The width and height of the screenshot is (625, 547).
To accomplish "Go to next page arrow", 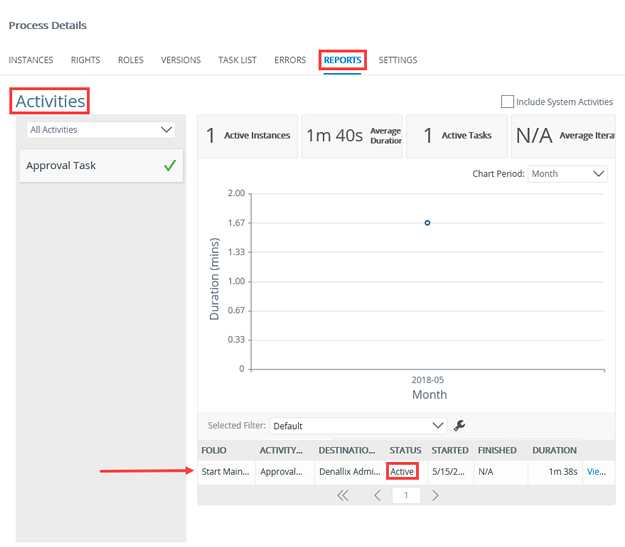I will click(x=435, y=495).
